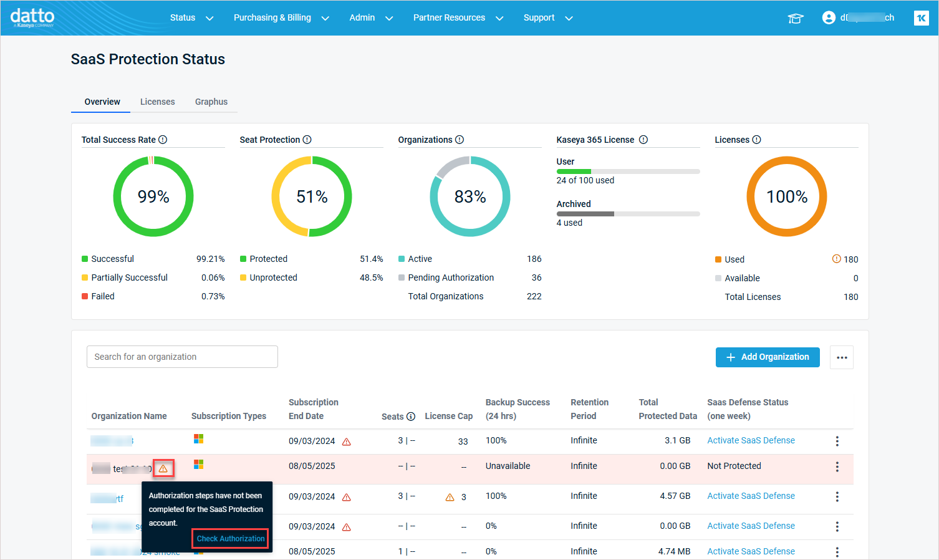Click warning triangle next to highlighted organization name
The image size is (939, 560).
(x=163, y=468)
